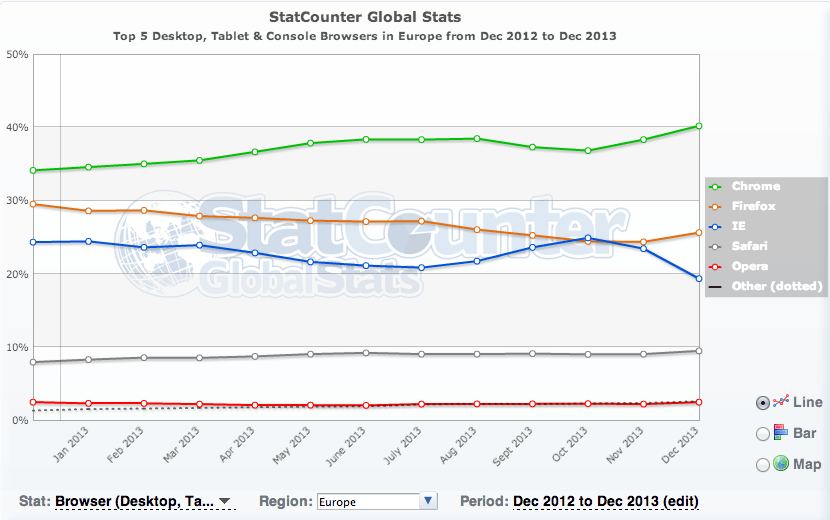This screenshot has height=520, width=830.
Task: Click the Safari legend marker icon
Action: pos(716,247)
